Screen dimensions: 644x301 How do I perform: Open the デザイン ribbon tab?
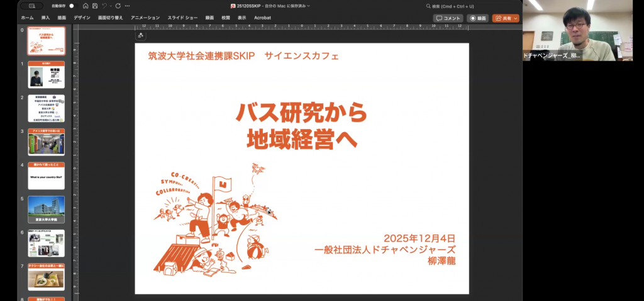click(82, 18)
